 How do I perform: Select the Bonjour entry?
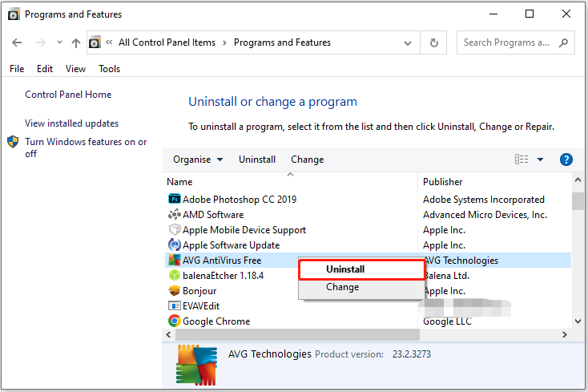coord(199,291)
